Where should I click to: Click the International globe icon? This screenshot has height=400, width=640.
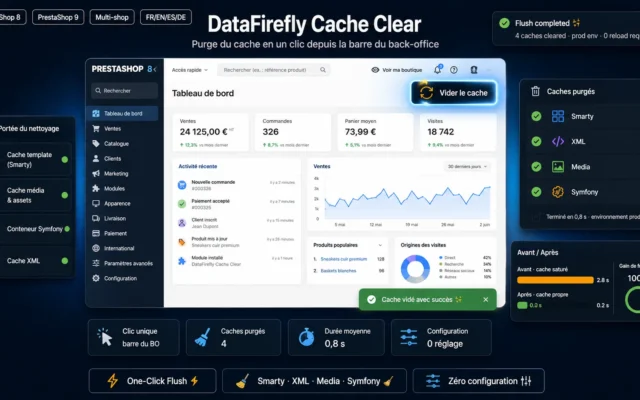pyautogui.click(x=96, y=248)
